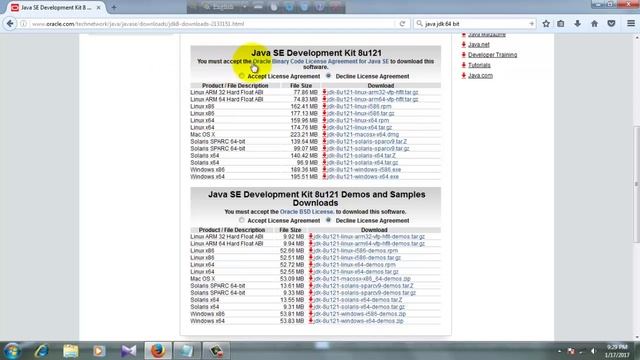Screen dimensions: 640x360
Task: Download jdk-8u121-linux-x64.rpm
Action: point(358,120)
